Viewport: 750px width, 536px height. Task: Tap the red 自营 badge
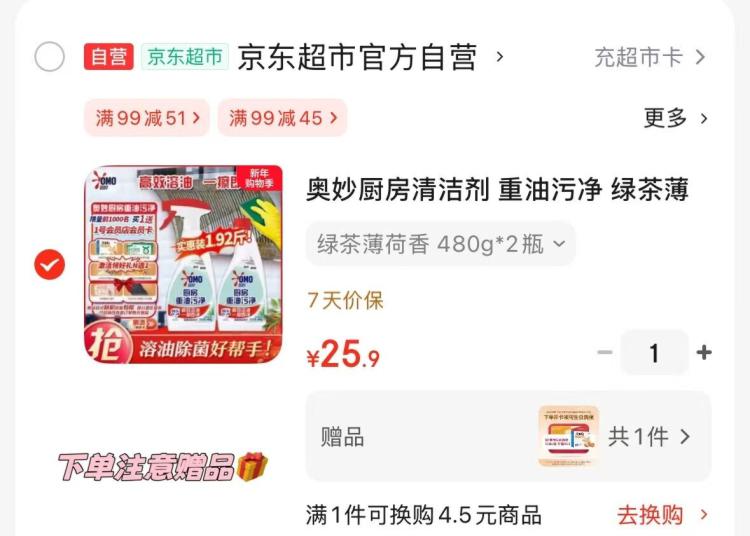(x=109, y=56)
